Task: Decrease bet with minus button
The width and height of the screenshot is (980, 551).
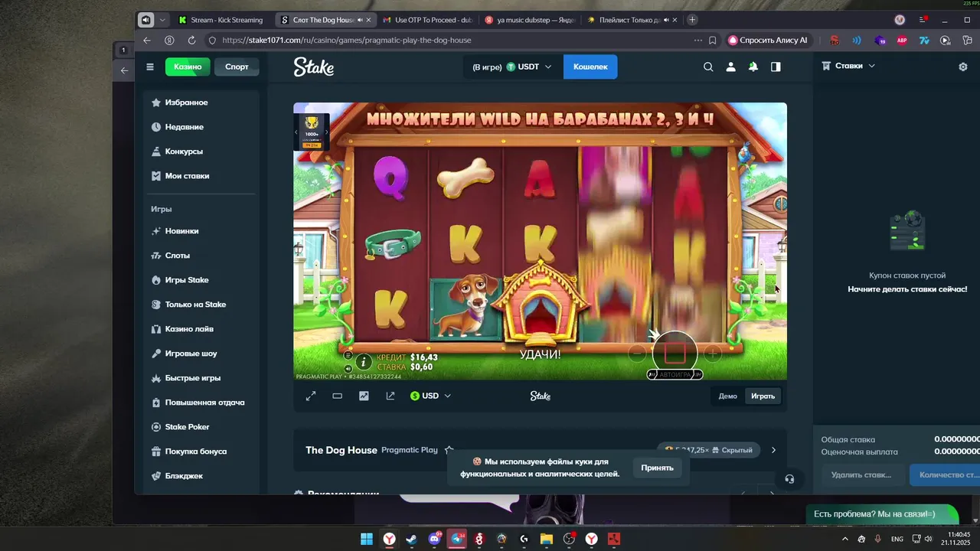Action: pos(637,354)
